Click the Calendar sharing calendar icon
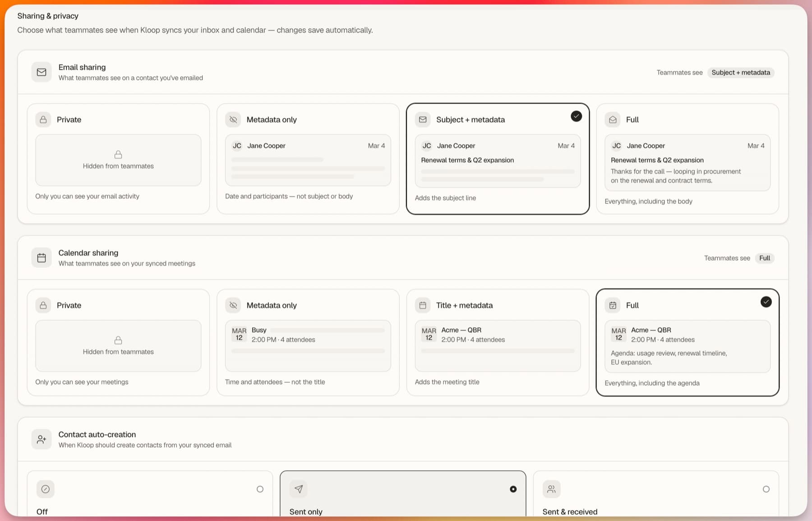812x521 pixels. tap(42, 258)
